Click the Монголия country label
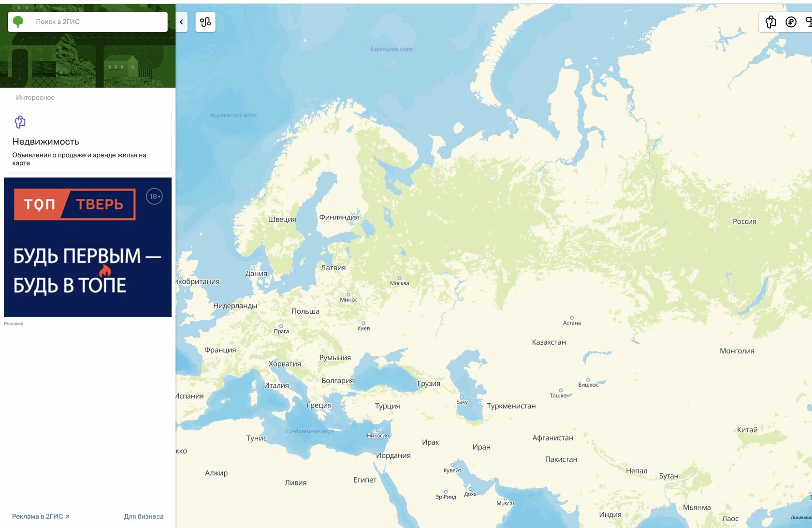The height and width of the screenshot is (528, 812). [x=737, y=351]
